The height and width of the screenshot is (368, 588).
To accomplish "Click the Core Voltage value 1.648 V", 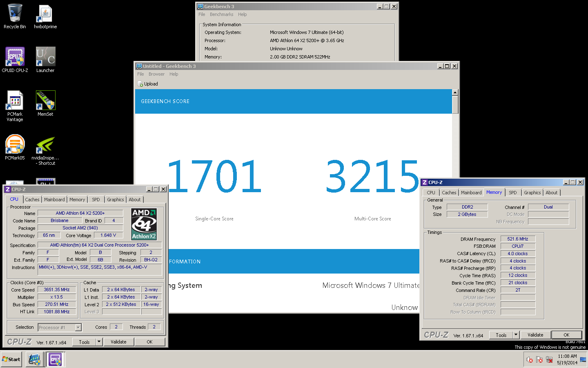I will [x=108, y=235].
